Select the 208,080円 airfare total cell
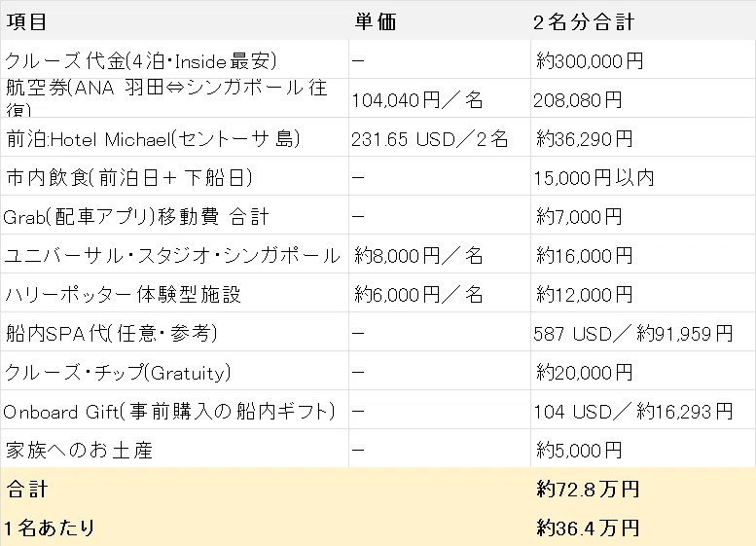The image size is (756, 546). pyautogui.click(x=578, y=100)
